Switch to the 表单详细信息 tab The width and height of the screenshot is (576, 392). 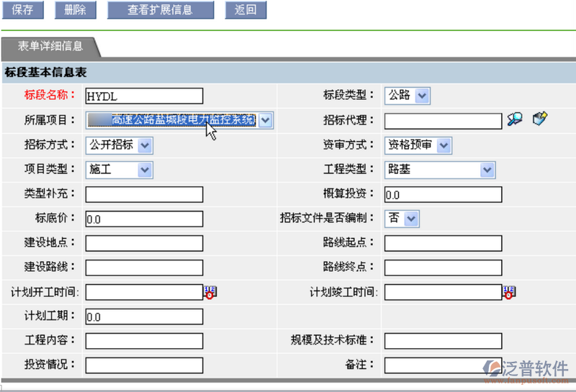50,46
